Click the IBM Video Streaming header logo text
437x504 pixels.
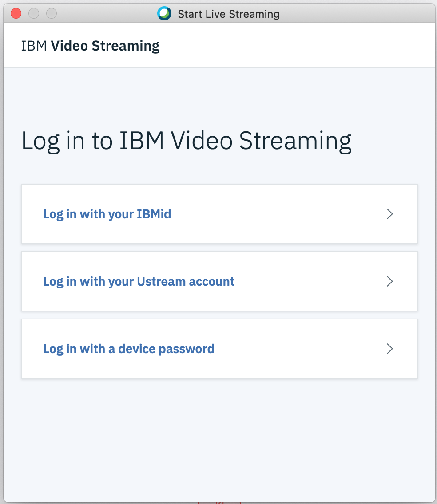pyautogui.click(x=90, y=46)
